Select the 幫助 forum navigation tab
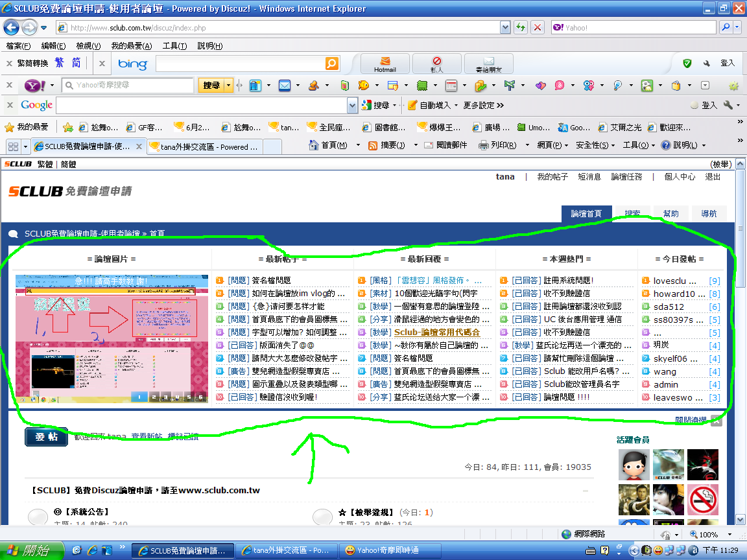Viewport: 747px width, 560px height. (x=670, y=214)
